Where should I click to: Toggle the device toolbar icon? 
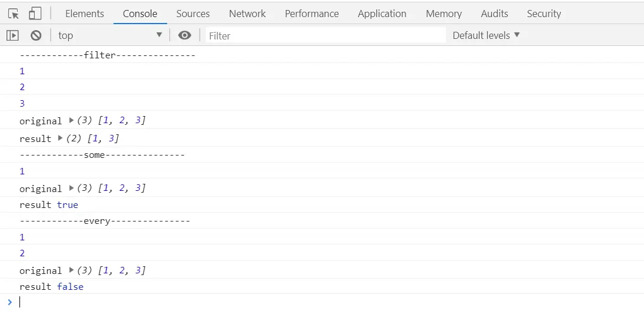coord(35,14)
